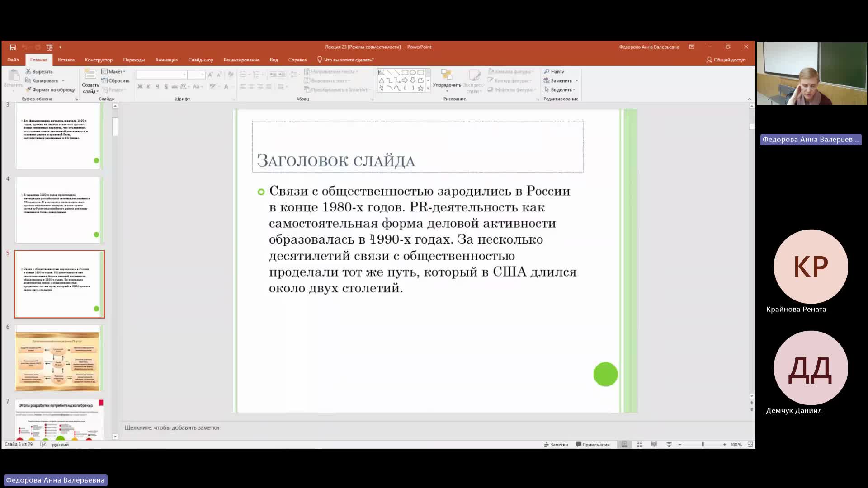Open the Переходы tab
This screenshot has width=868, height=488.
click(134, 60)
